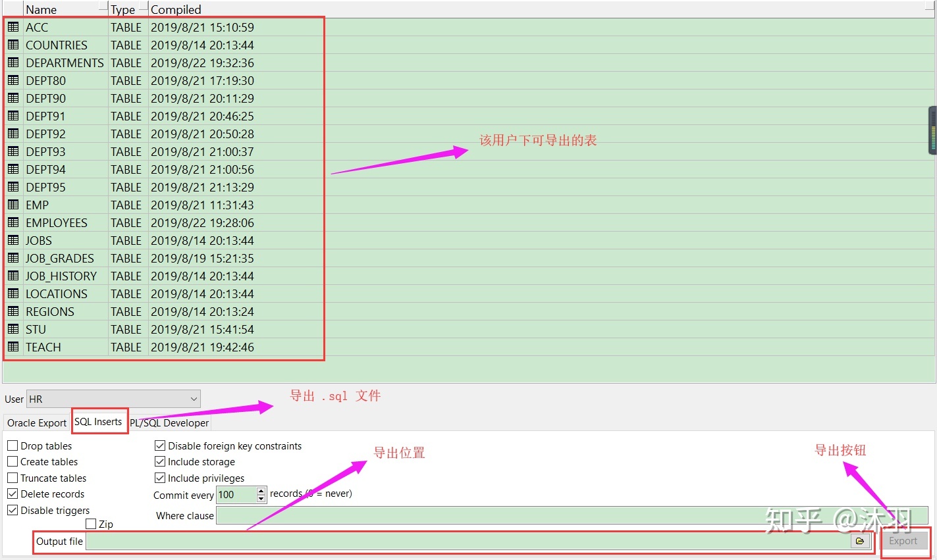Click into the Output file path field
The width and height of the screenshot is (937, 560).
[468, 541]
